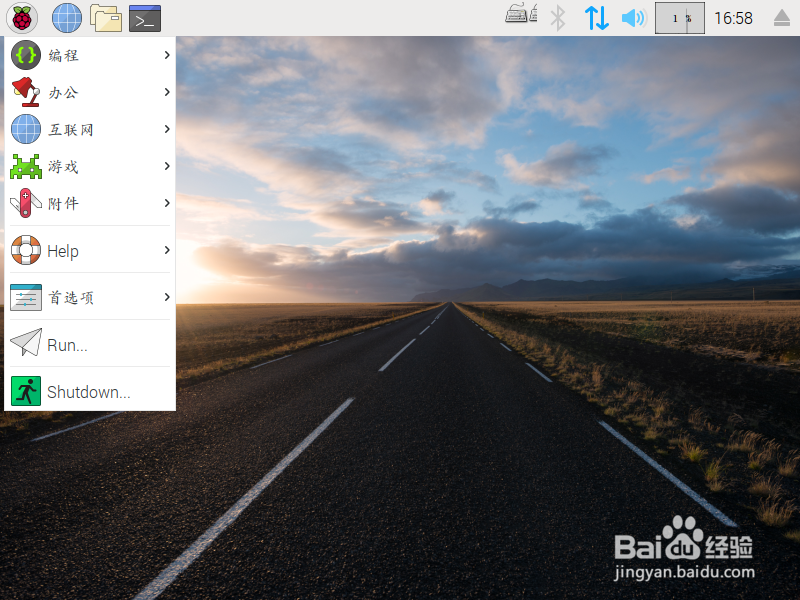The height and width of the screenshot is (600, 800).
Task: Open the Help submenu
Action: 90,250
